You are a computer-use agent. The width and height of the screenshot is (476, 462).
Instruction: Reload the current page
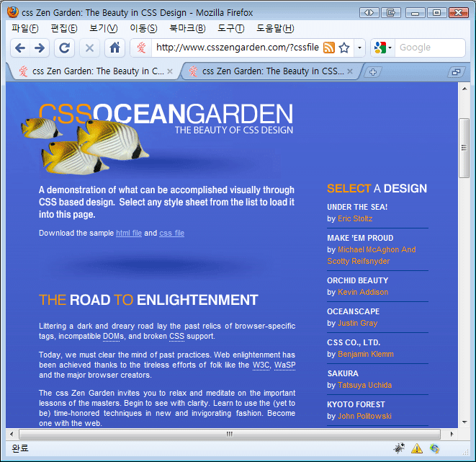64,48
